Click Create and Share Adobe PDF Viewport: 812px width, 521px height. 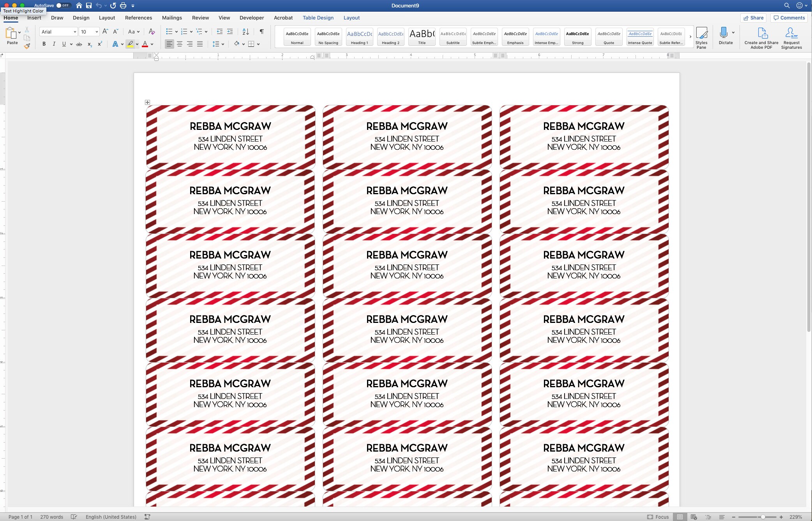click(761, 38)
